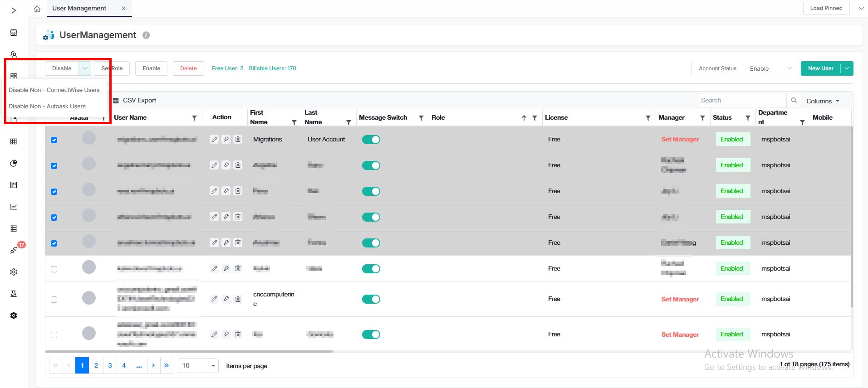Expand the Disable button dropdown arrow
Image resolution: width=868 pixels, height=388 pixels.
pos(84,68)
